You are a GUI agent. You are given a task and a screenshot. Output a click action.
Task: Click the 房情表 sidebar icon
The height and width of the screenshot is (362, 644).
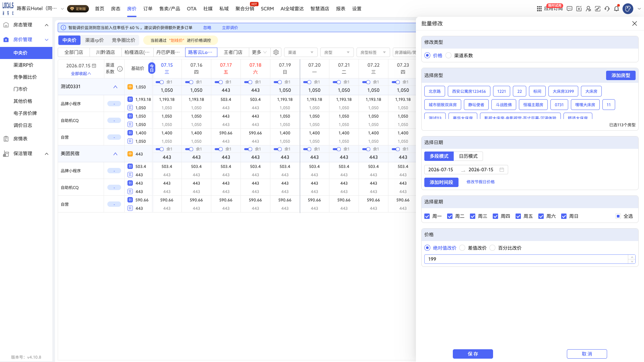[x=6, y=139]
